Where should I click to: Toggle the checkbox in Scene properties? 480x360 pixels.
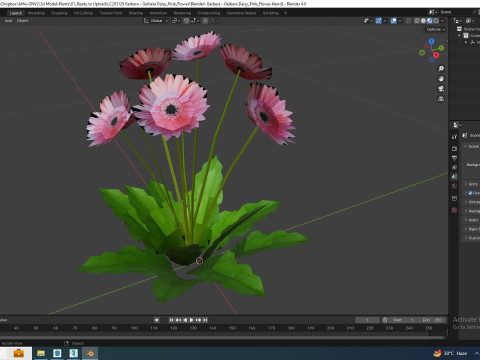click(470, 193)
